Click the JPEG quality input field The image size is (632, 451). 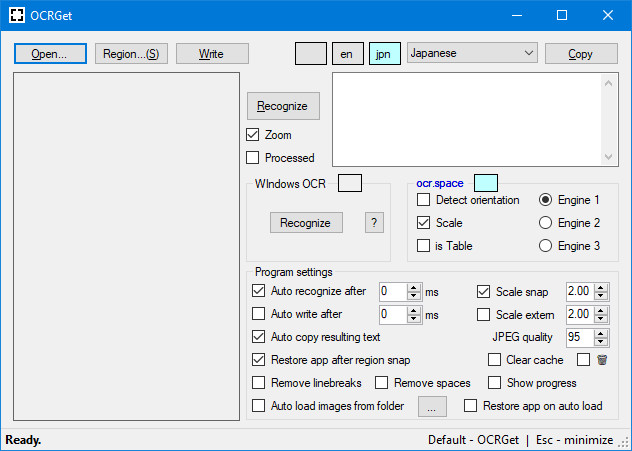pos(580,337)
